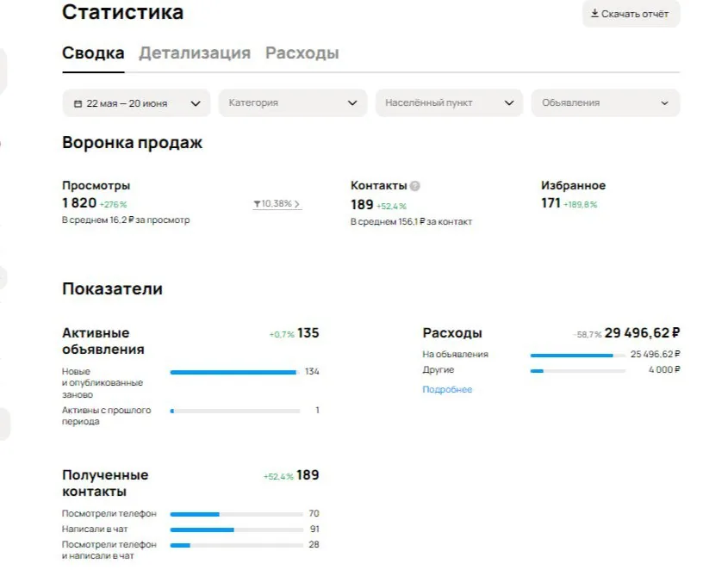This screenshot has height=582, width=728.
Task: Click the Просмотры value 1 820
Action: pyautogui.click(x=79, y=203)
